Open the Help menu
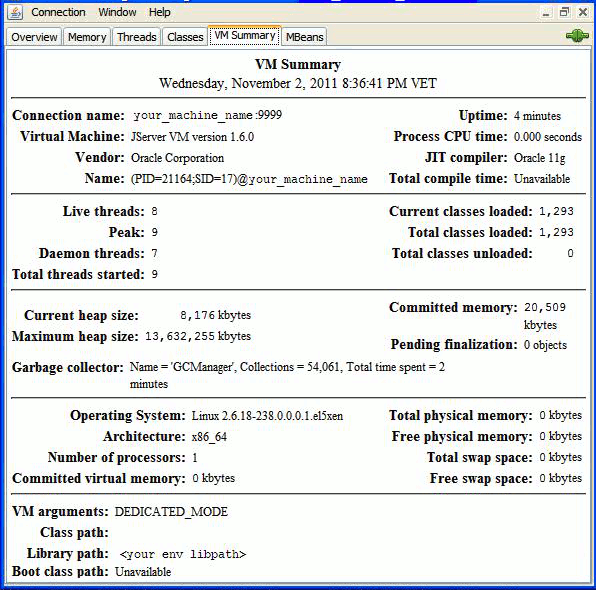The width and height of the screenshot is (596, 590). (x=159, y=12)
